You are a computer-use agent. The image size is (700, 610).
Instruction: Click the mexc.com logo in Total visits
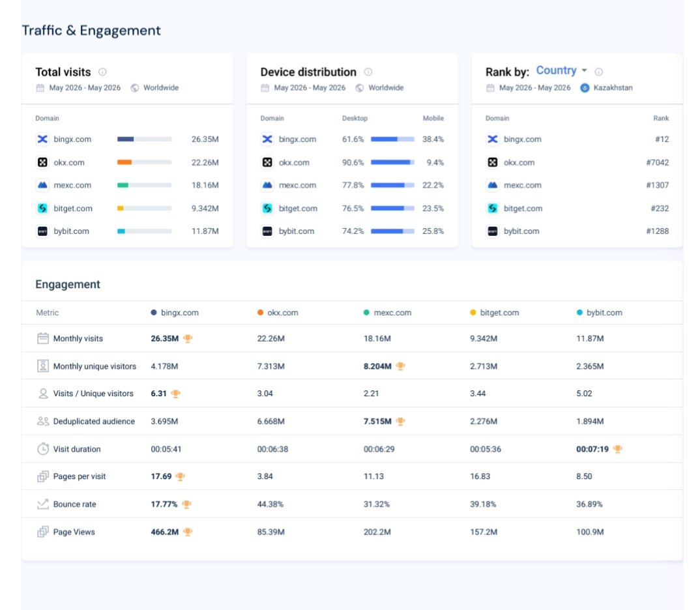click(42, 185)
